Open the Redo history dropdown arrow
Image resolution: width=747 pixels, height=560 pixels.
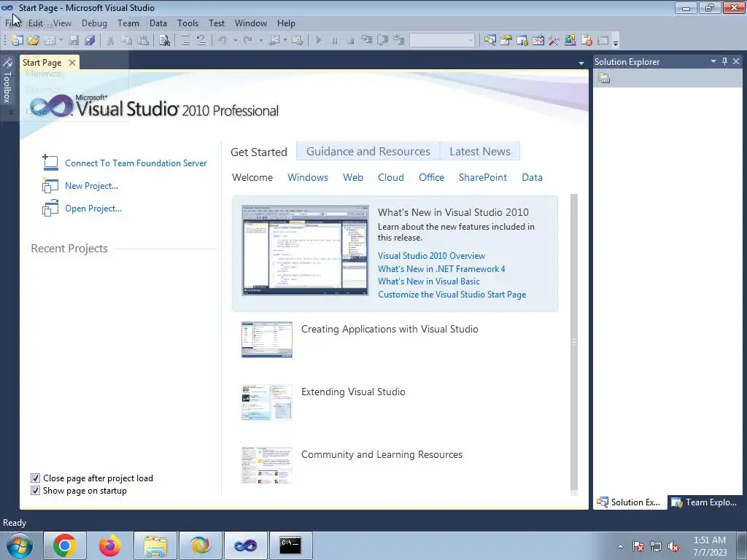[260, 41]
